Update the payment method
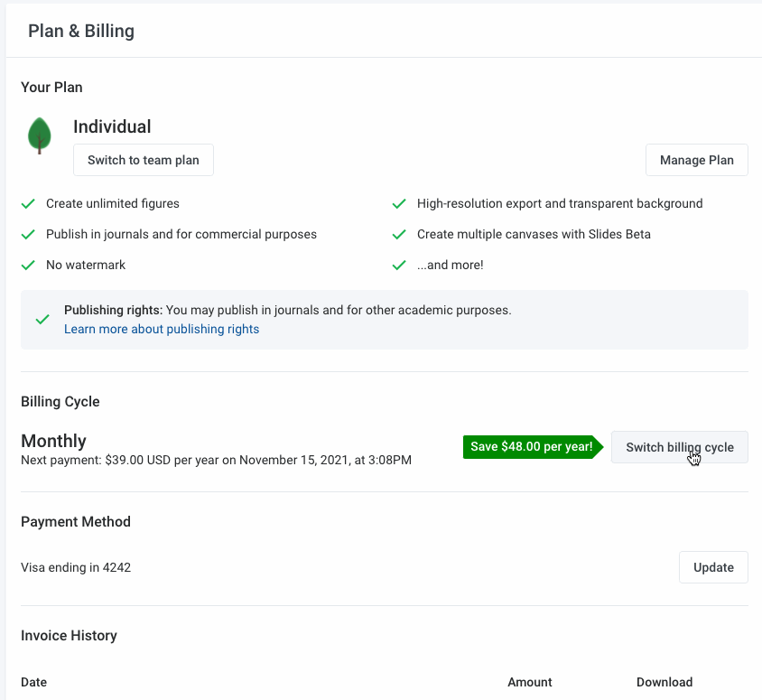The image size is (762, 700). [x=713, y=567]
